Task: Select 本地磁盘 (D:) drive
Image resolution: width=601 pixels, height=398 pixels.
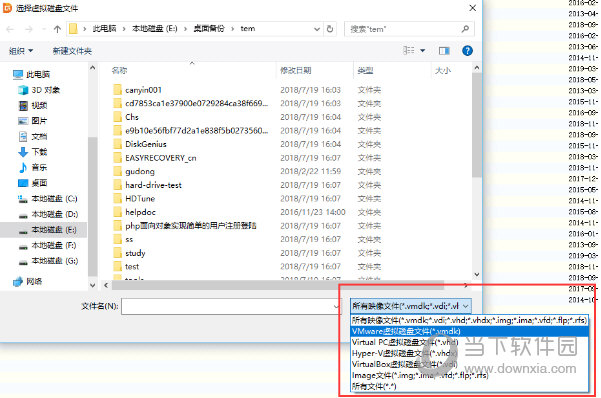Action: 48,214
